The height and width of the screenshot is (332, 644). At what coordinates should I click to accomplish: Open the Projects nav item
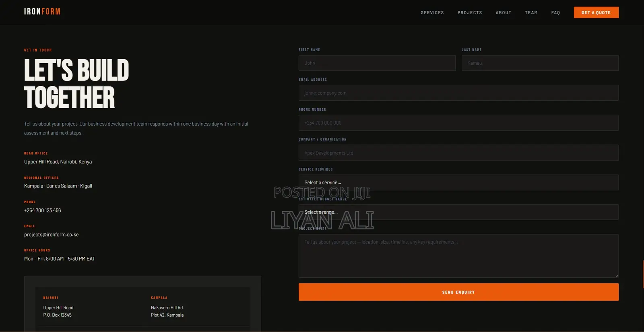coord(470,13)
